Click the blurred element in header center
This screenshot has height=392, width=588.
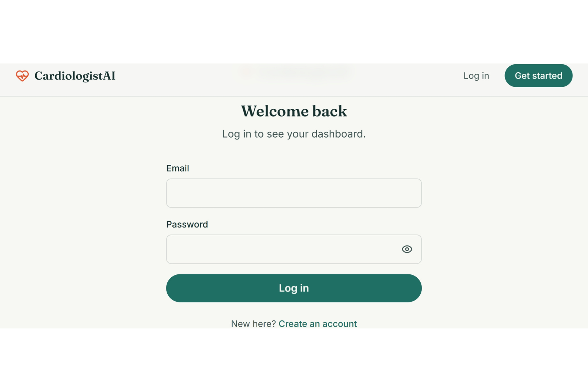[x=296, y=72]
